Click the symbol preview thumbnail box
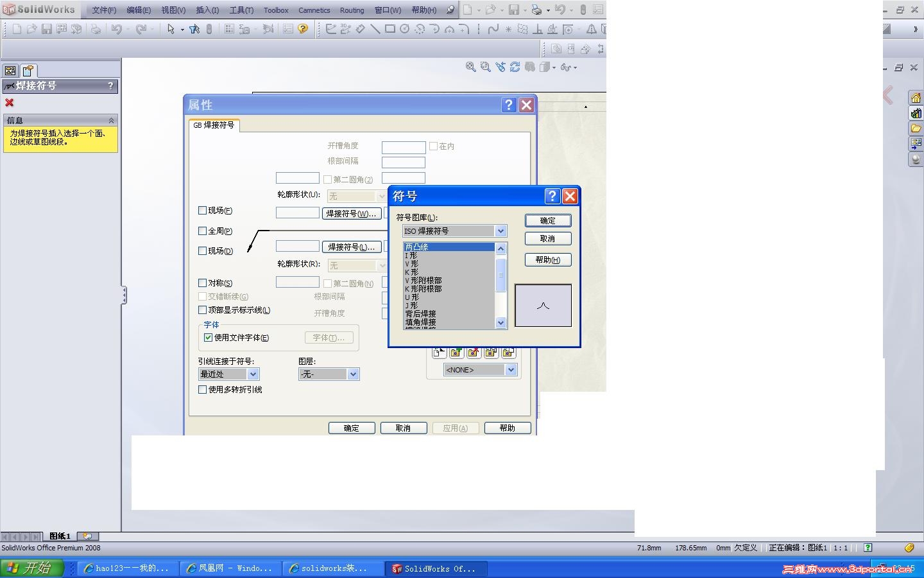This screenshot has height=578, width=924. click(x=543, y=306)
